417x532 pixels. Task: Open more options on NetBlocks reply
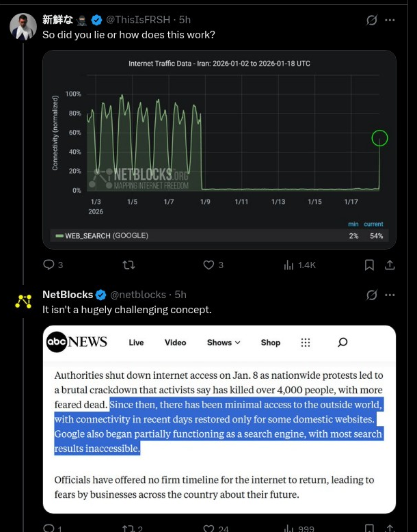390,295
